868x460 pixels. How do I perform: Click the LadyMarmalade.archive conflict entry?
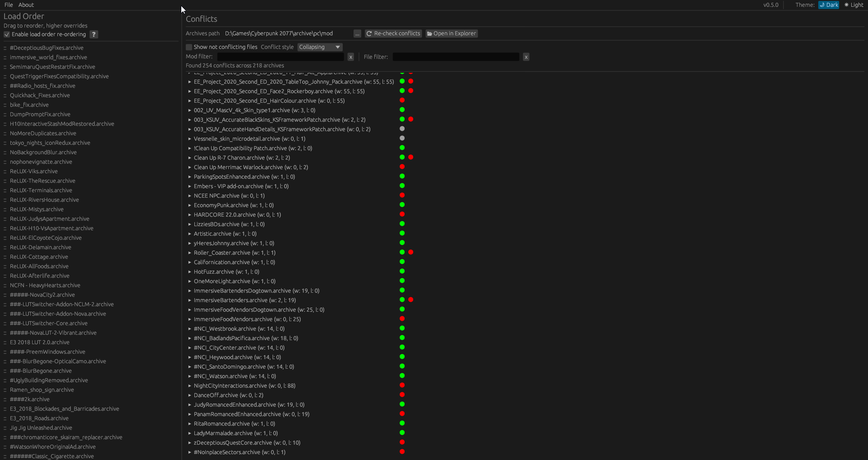pyautogui.click(x=236, y=433)
